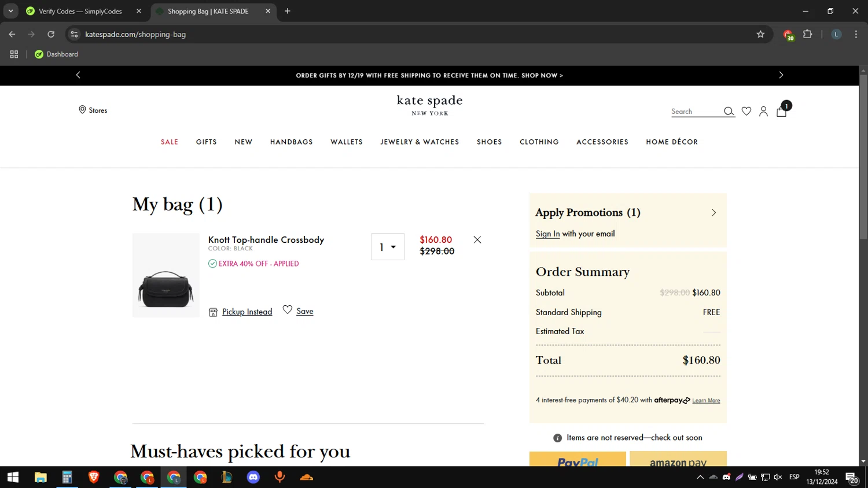Open the wishlist heart icon in header
Screen dimensions: 868x488
click(746, 111)
